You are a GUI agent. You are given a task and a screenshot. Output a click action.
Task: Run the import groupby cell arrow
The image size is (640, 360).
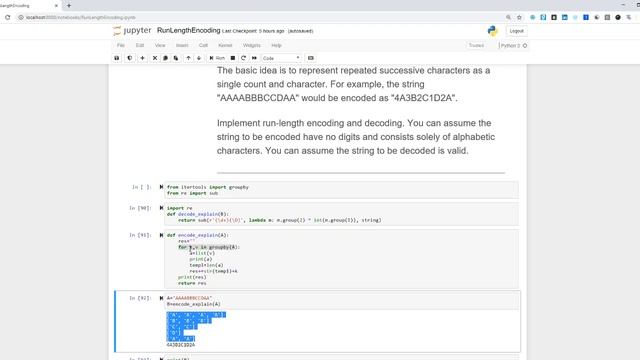coord(161,187)
